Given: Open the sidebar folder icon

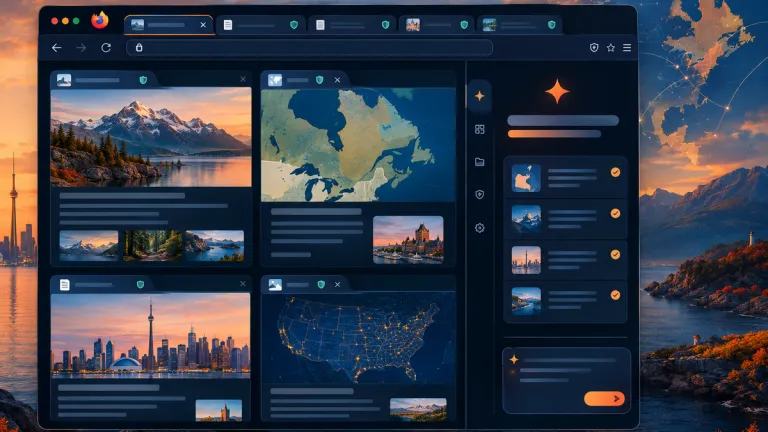Looking at the screenshot, I should (480, 162).
